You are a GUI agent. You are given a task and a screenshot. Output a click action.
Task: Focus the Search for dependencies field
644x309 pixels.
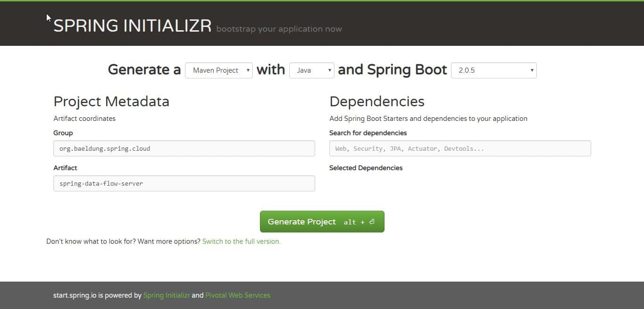click(460, 148)
